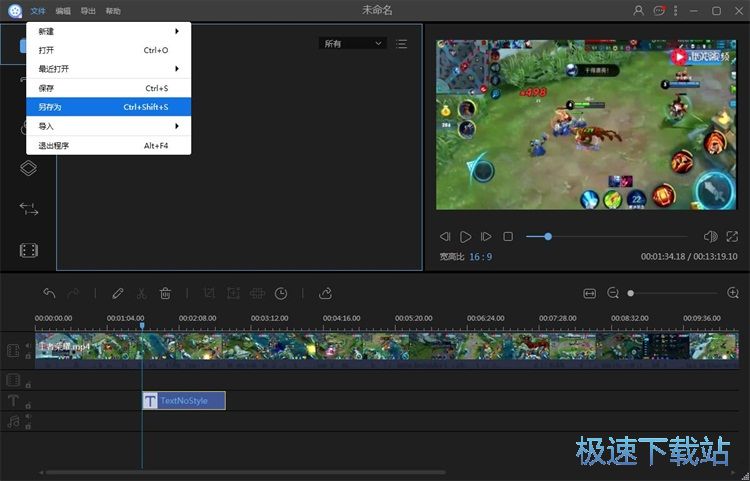Open the elements film-frame panel in sidebar
Viewport: 750px width, 481px height.
(28, 250)
